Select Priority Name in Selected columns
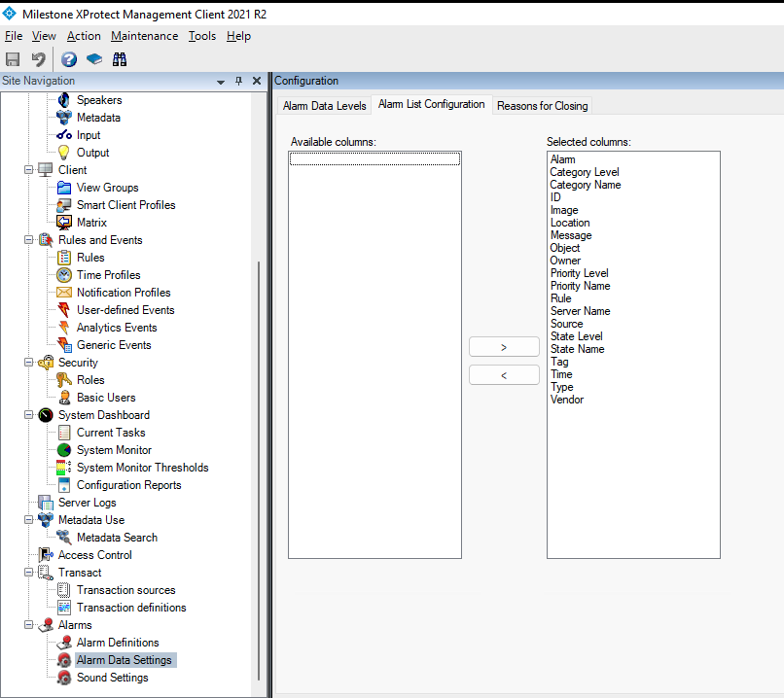 pyautogui.click(x=580, y=286)
